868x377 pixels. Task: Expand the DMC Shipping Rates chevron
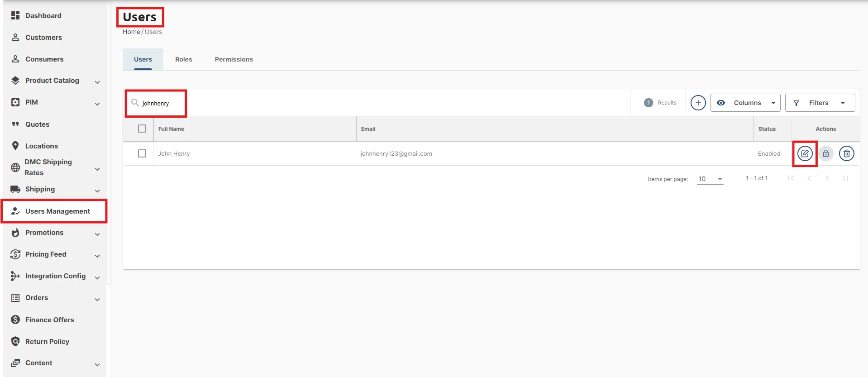click(x=97, y=169)
